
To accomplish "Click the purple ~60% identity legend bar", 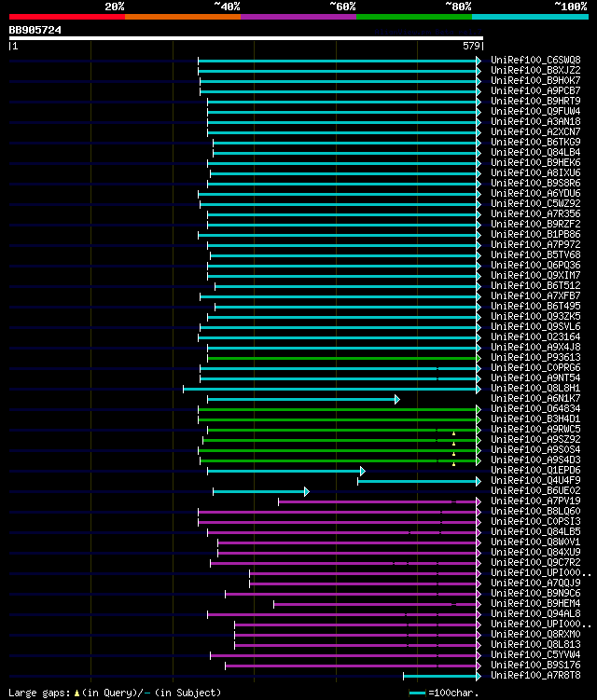I will pos(298,17).
